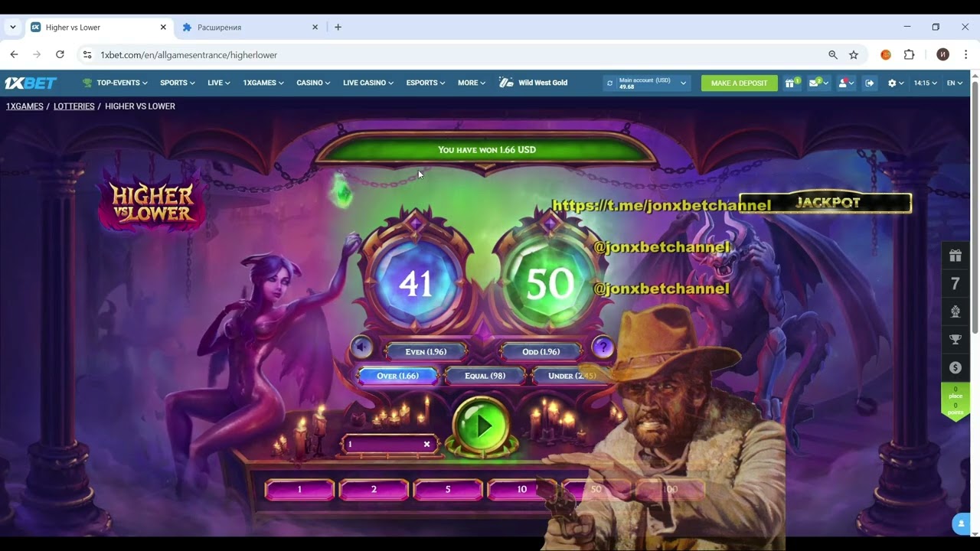980x551 pixels.
Task: Click the log out arrow icon
Action: pos(870,83)
